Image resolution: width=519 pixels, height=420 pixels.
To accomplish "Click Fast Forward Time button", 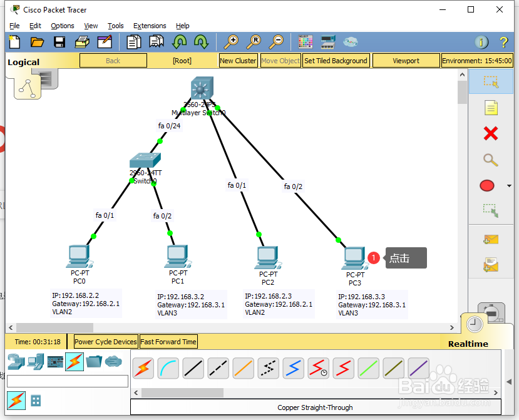I will [168, 342].
